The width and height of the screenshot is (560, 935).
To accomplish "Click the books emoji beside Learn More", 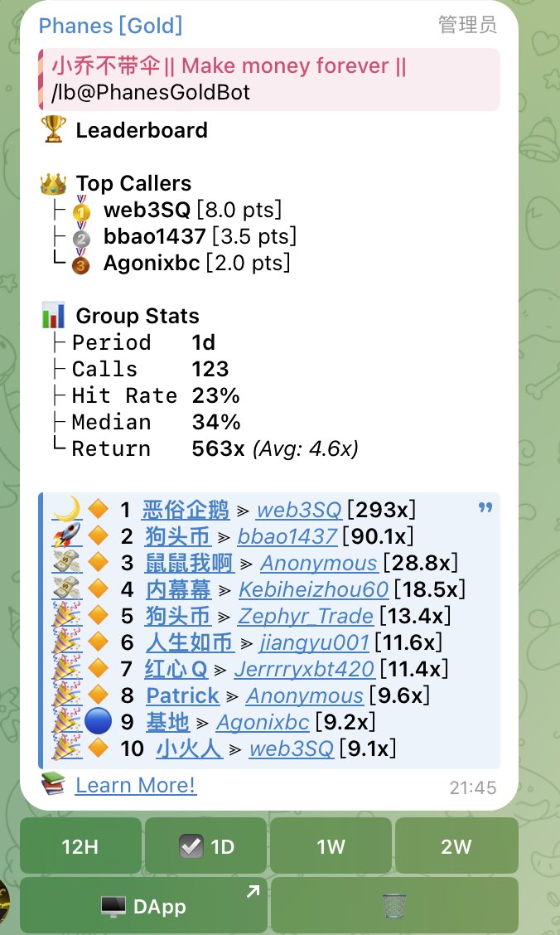I will tap(53, 784).
